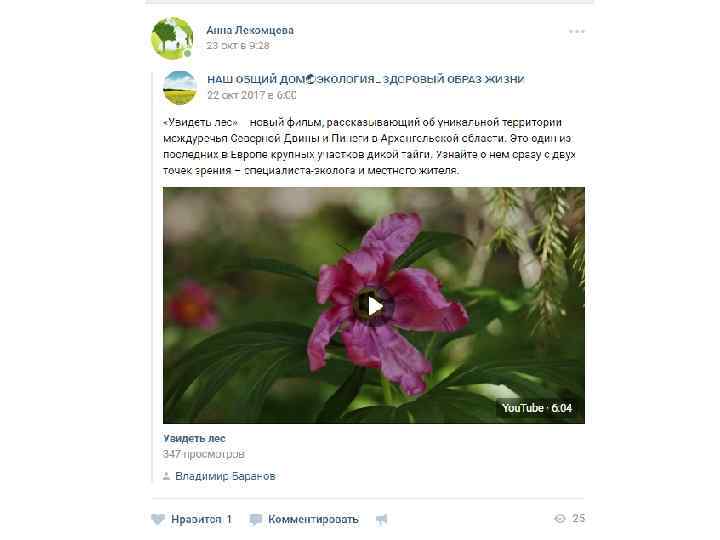Click the post description text about Увидеть лес
Viewport: 720px width, 540px height.
(x=369, y=146)
